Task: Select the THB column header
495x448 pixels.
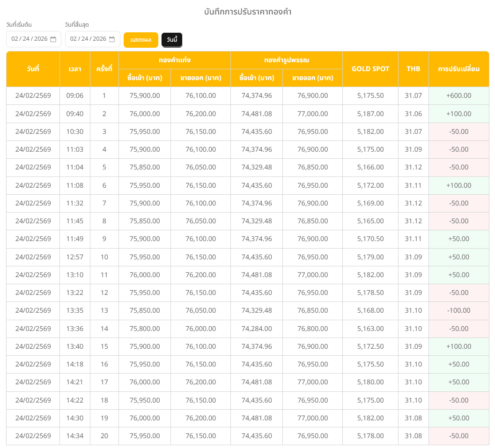Action: click(x=413, y=69)
